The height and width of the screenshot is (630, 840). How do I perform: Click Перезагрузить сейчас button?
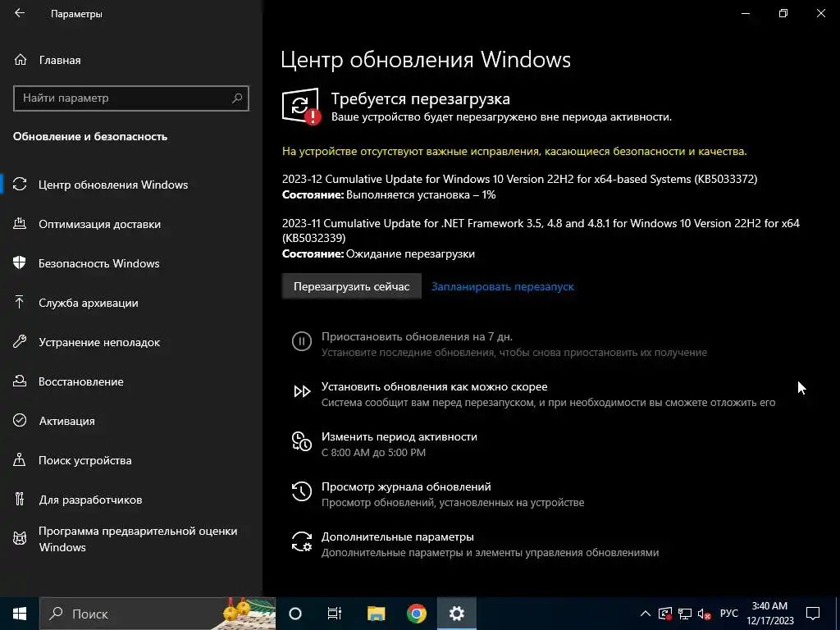[351, 286]
